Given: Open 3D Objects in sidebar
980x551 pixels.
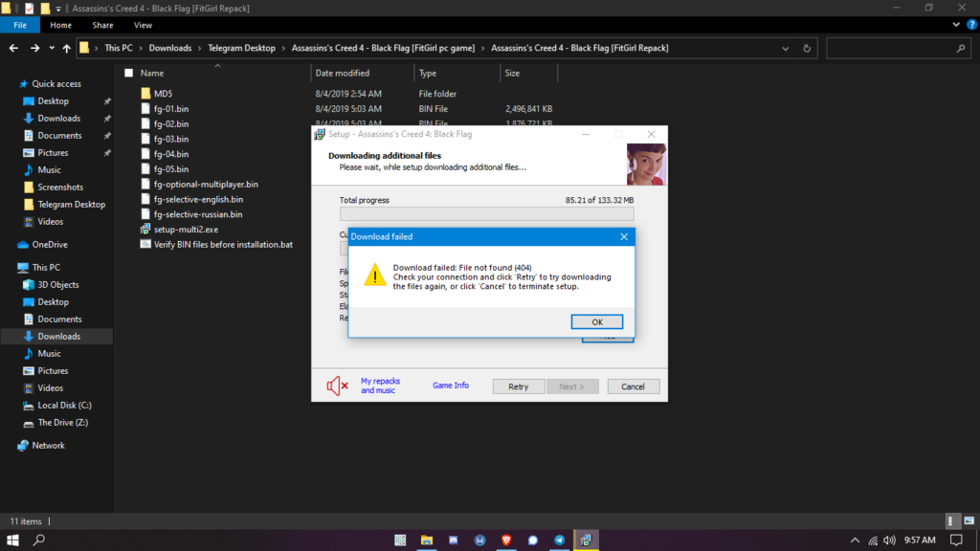Looking at the screenshot, I should [x=58, y=285].
